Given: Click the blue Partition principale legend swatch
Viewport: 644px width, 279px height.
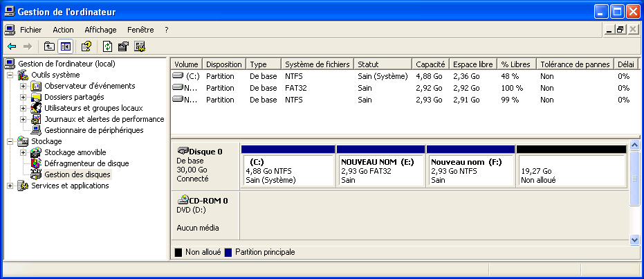Looking at the screenshot, I should pyautogui.click(x=228, y=252).
